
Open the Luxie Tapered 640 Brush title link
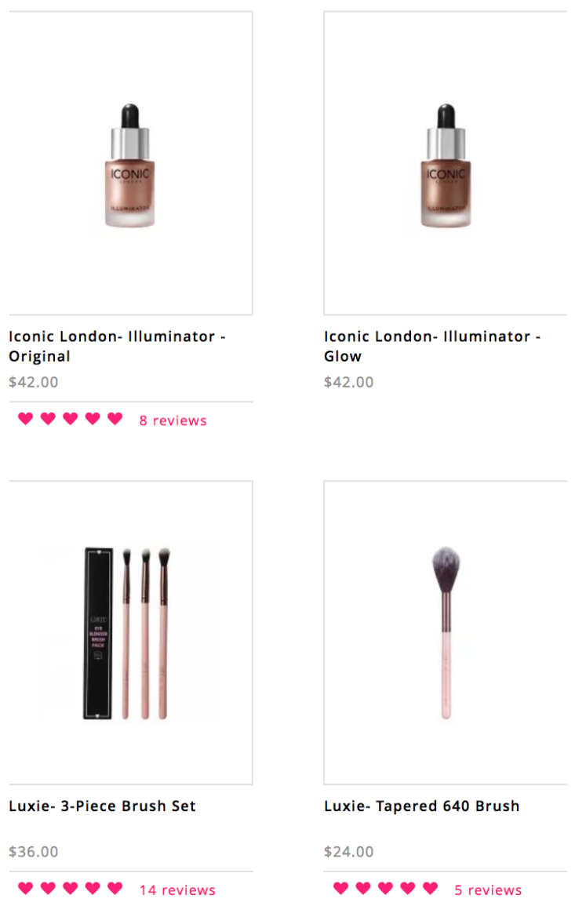[x=422, y=806]
